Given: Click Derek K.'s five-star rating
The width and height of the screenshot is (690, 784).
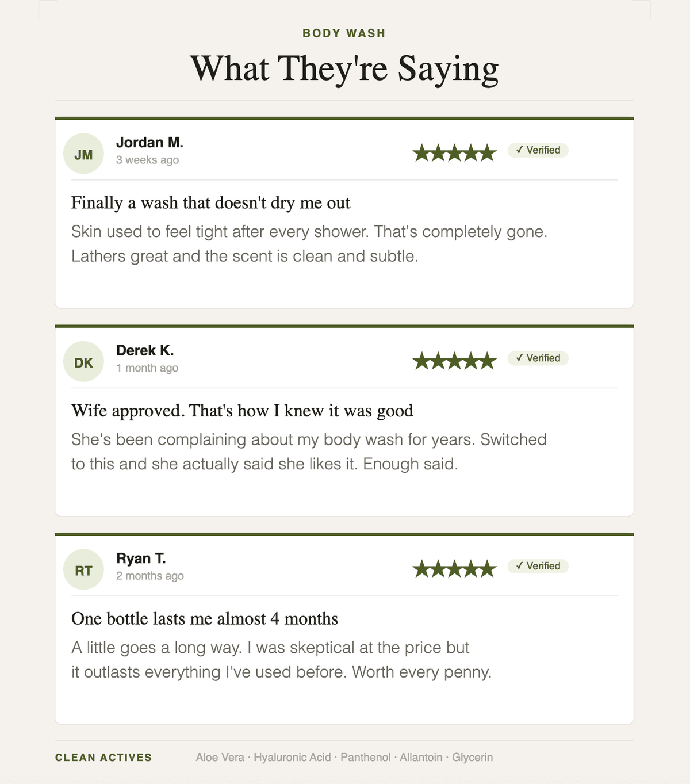Looking at the screenshot, I should (x=454, y=361).
